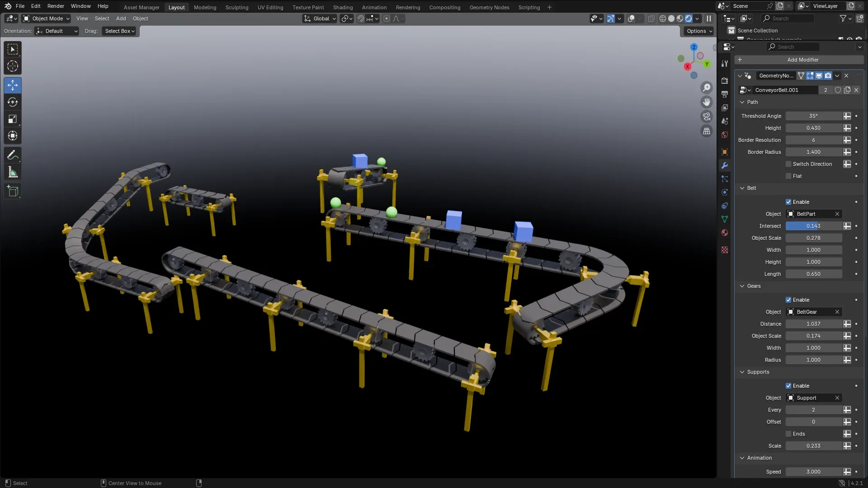The image size is (868, 488).
Task: Open Physics Properties in the Properties editor
Action: pyautogui.click(x=725, y=192)
